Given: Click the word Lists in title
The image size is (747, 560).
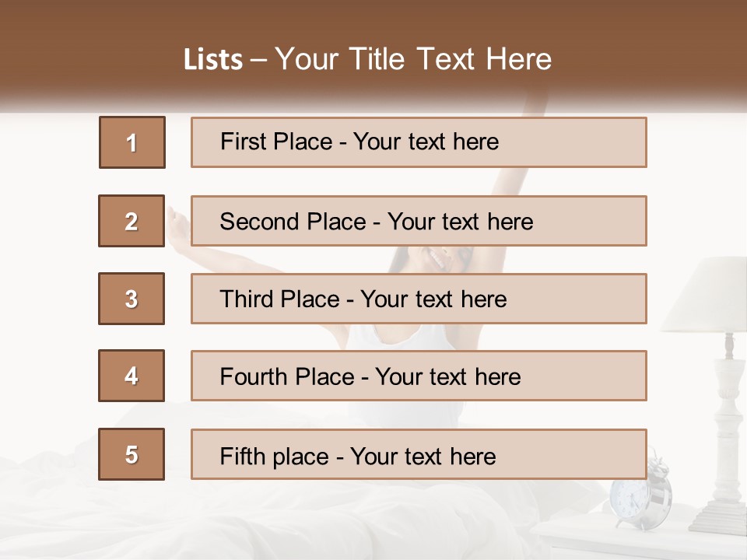Looking at the screenshot, I should pos(213,60).
